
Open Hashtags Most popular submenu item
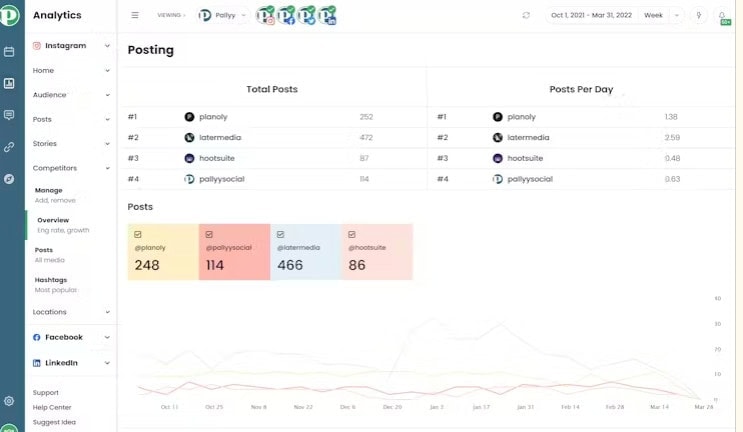click(55, 285)
